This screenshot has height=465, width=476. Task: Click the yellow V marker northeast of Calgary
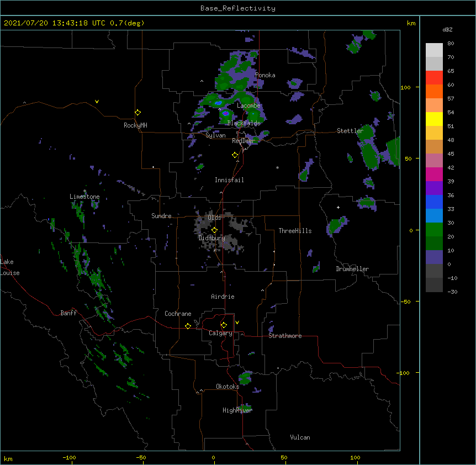tap(237, 323)
